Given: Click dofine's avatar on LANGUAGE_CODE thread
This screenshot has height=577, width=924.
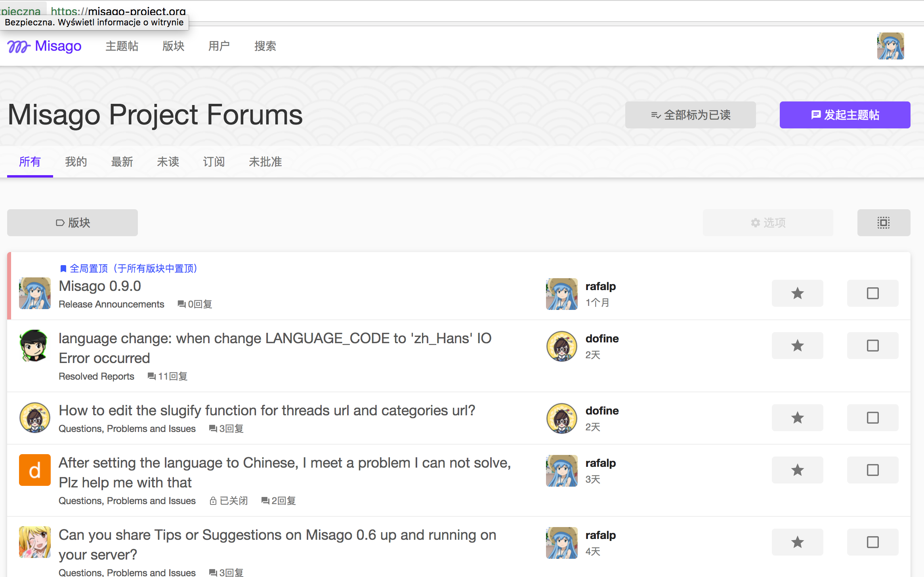Looking at the screenshot, I should click(561, 346).
